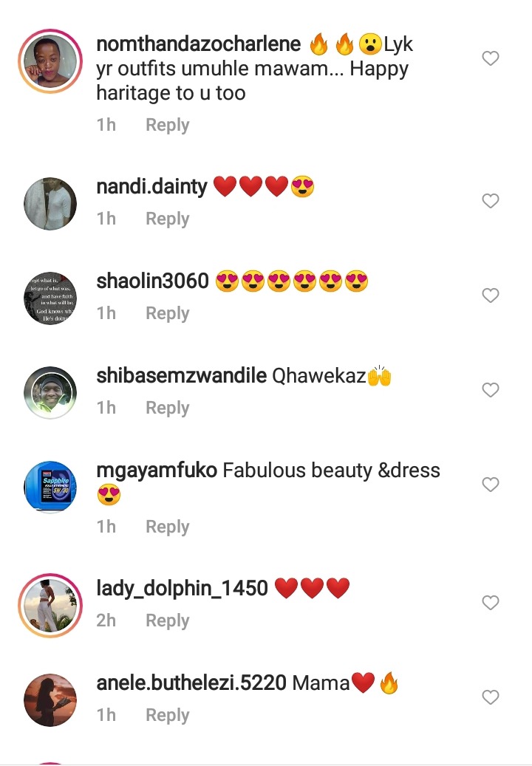Like mgayamfuko's Fabulous beauty comment
Screen dimensions: 532x766
tap(490, 484)
